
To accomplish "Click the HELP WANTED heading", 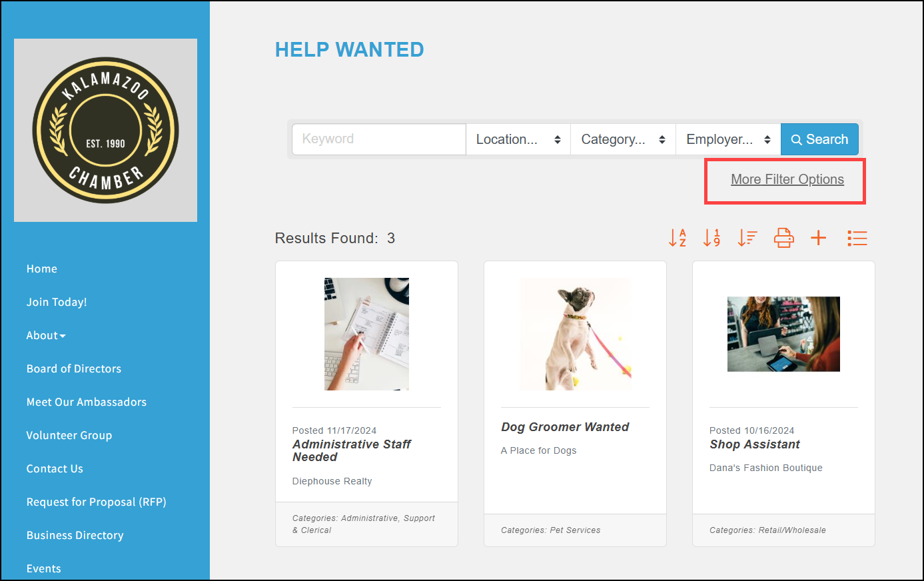I will (350, 49).
